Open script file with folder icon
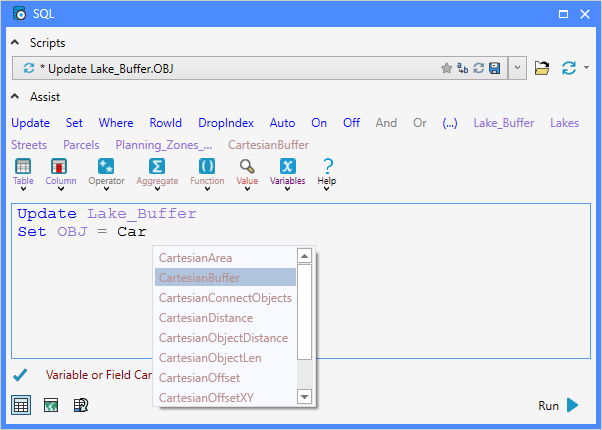602x430 pixels. pos(542,68)
